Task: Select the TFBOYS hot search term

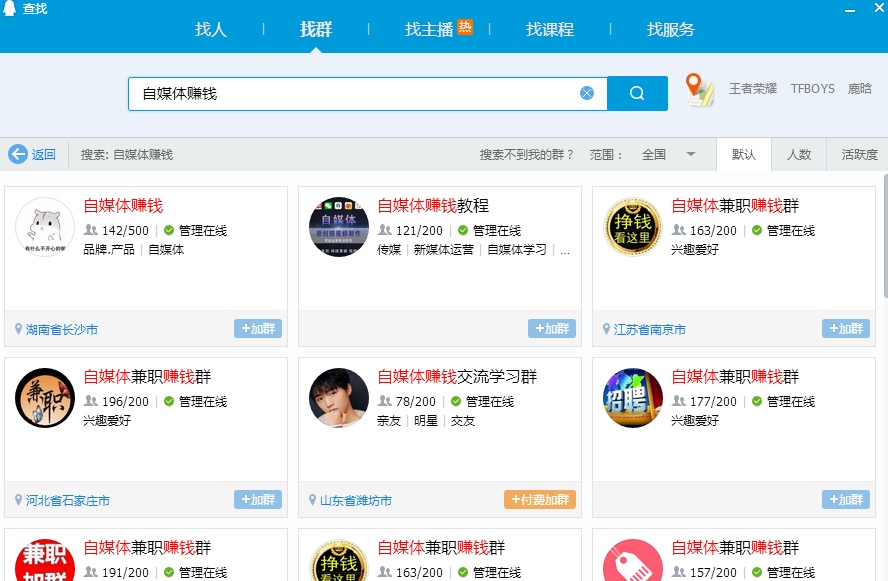Action: pos(812,89)
